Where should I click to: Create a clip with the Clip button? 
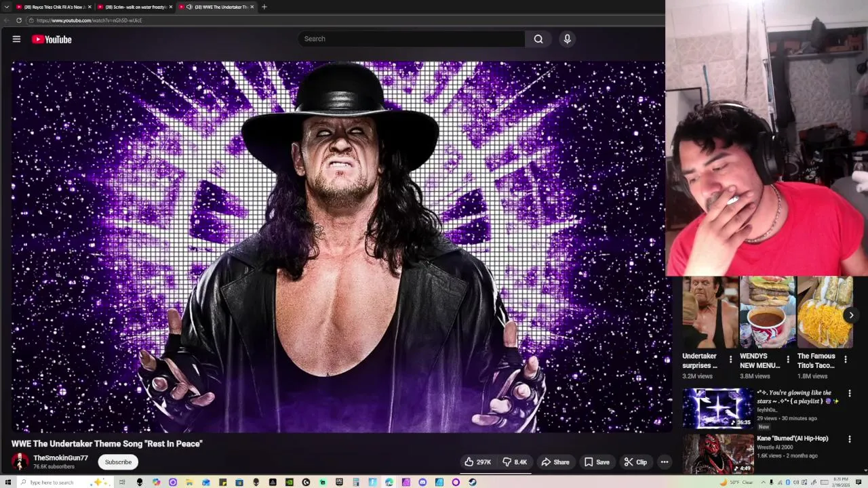pyautogui.click(x=635, y=462)
